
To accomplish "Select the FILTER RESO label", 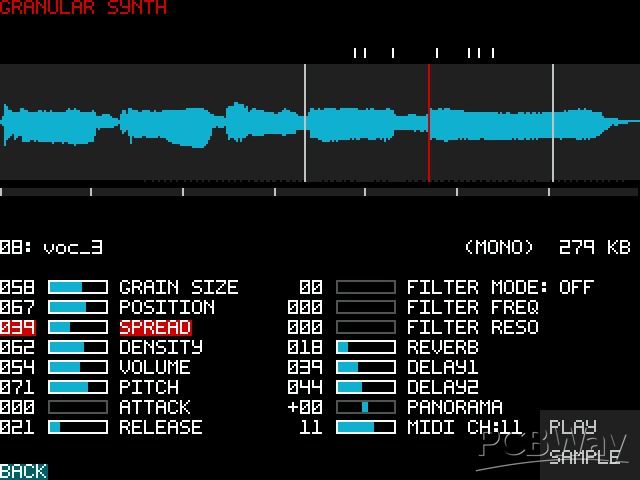I will coord(472,327).
